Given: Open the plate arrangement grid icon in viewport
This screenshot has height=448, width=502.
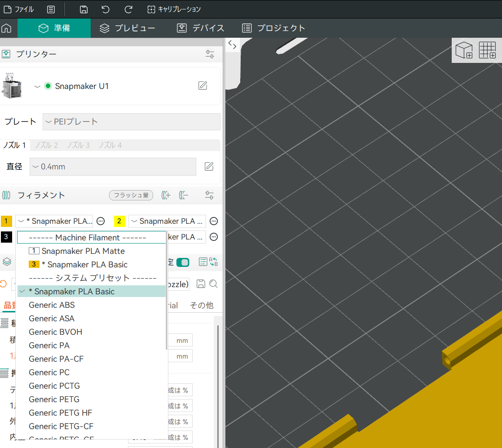Looking at the screenshot, I should coord(487,50).
